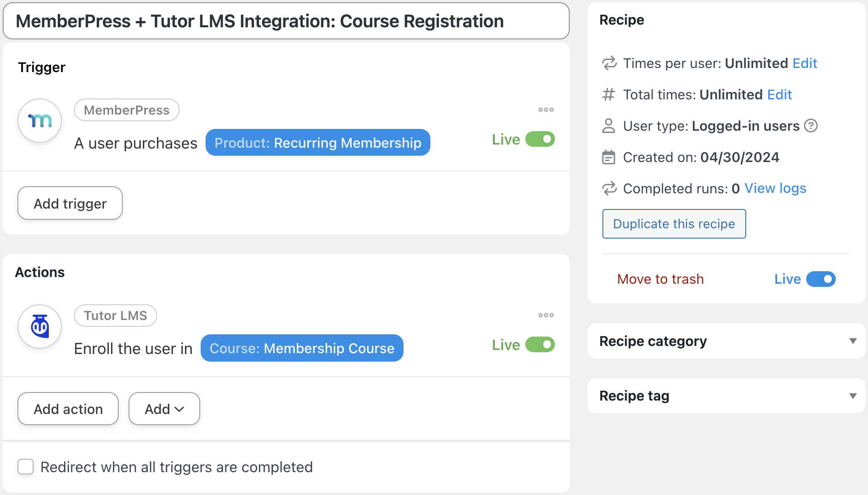Disable the recipe Live toggle in sidebar

point(821,279)
